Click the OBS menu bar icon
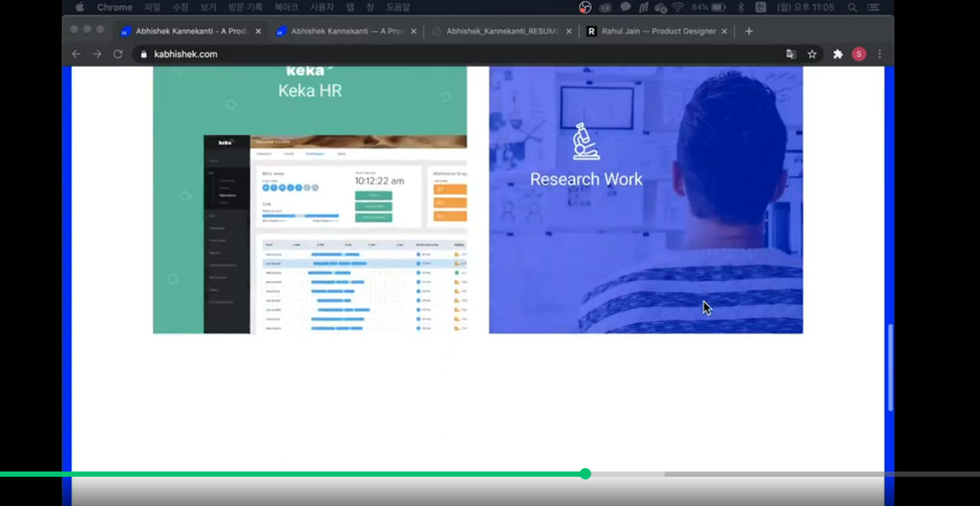 tap(586, 7)
